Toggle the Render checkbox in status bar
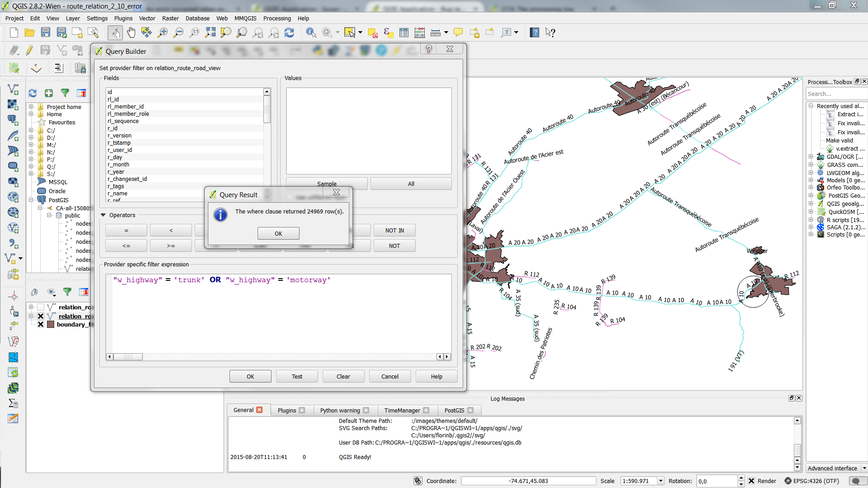The height and width of the screenshot is (488, 868). click(x=751, y=481)
